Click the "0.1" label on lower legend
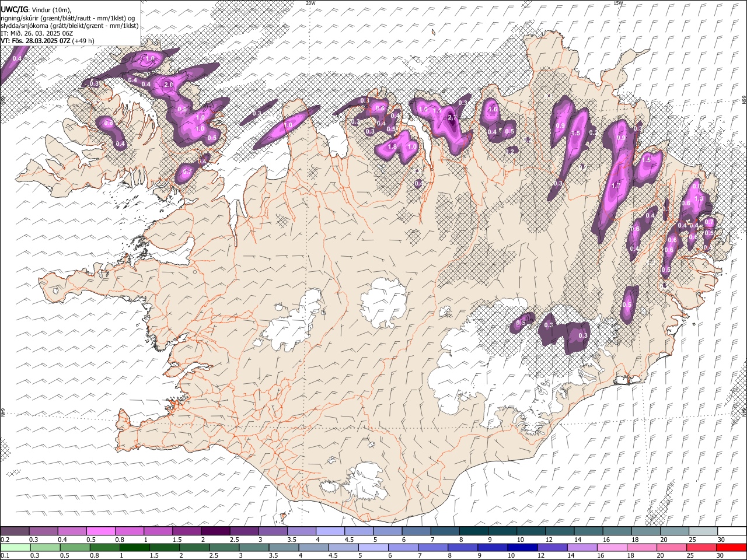 [x=5, y=556]
